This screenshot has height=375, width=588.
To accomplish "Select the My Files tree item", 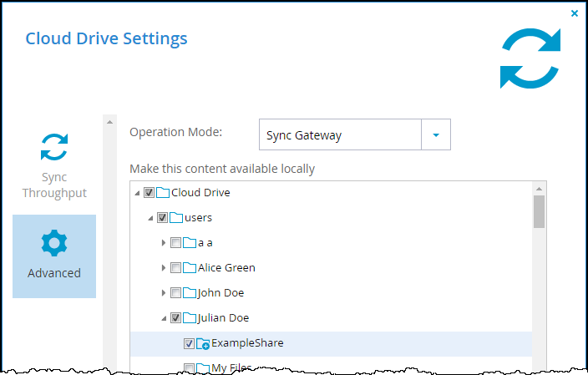I will [231, 367].
